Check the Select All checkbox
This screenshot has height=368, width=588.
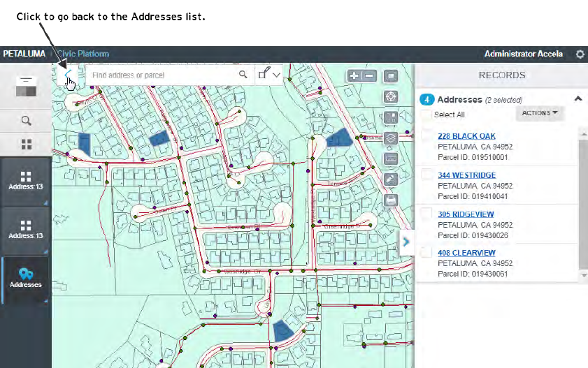(x=426, y=115)
